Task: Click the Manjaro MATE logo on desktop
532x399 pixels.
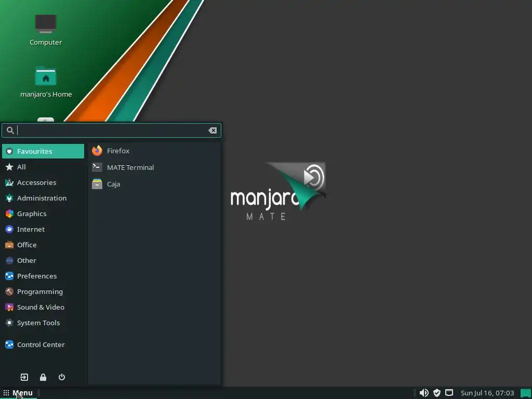Action: 278,191
